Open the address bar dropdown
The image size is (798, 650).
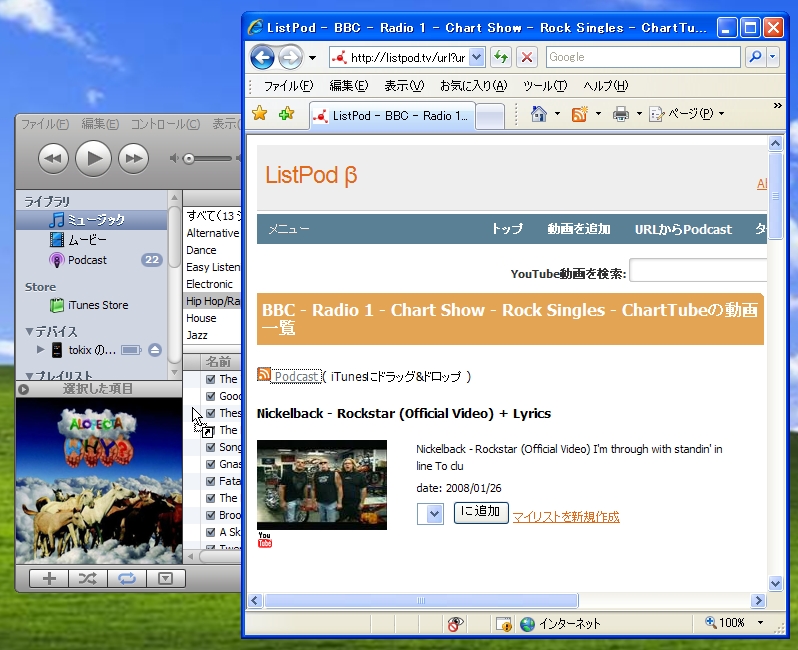pos(476,57)
